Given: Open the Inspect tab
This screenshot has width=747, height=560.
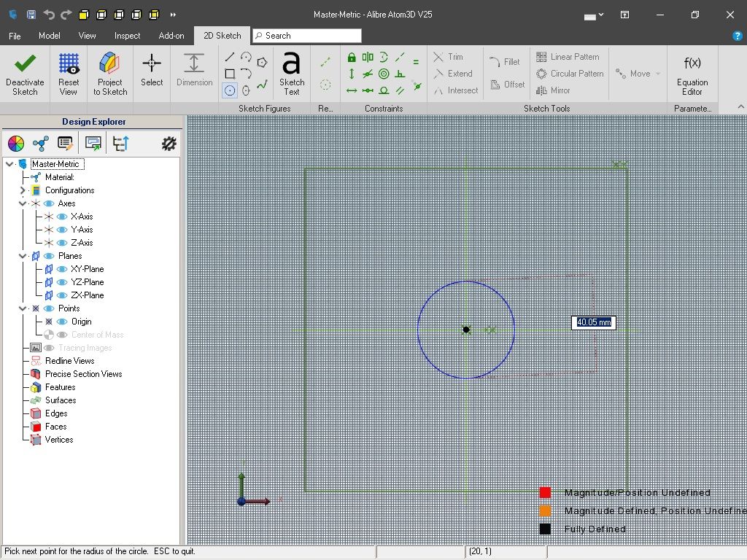Looking at the screenshot, I should [x=127, y=36].
